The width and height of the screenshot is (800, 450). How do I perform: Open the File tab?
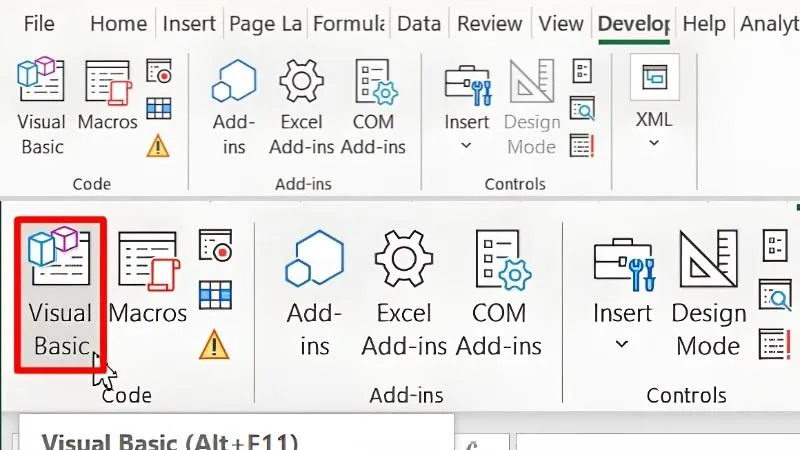pos(39,23)
